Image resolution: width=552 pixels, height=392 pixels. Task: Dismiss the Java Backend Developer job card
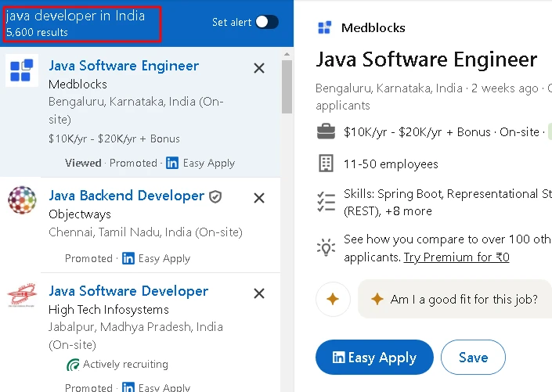259,198
